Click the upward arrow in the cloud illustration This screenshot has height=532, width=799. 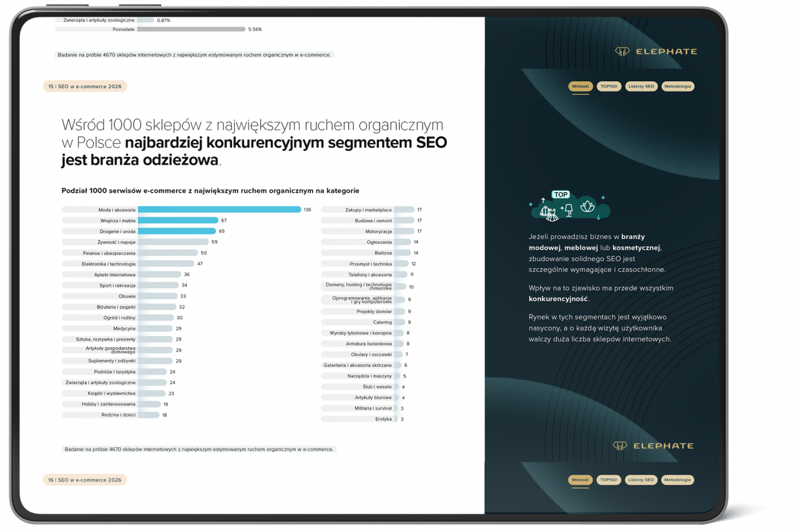543,200
